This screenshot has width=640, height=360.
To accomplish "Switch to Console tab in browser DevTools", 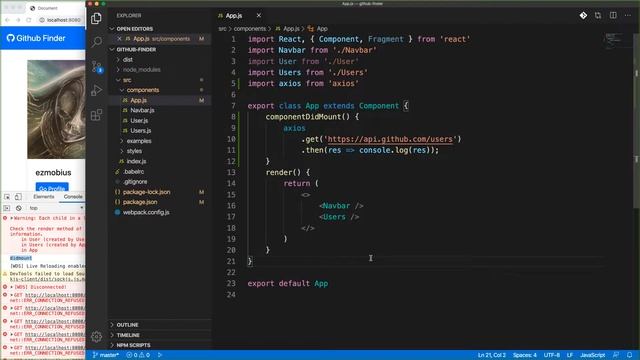I will [x=73, y=197].
